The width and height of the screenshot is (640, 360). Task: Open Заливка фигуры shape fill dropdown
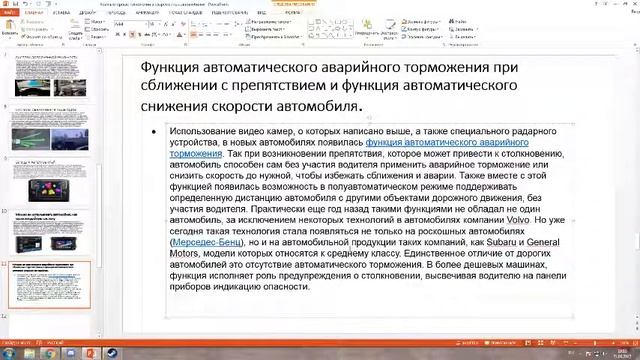pyautogui.click(x=421, y=21)
